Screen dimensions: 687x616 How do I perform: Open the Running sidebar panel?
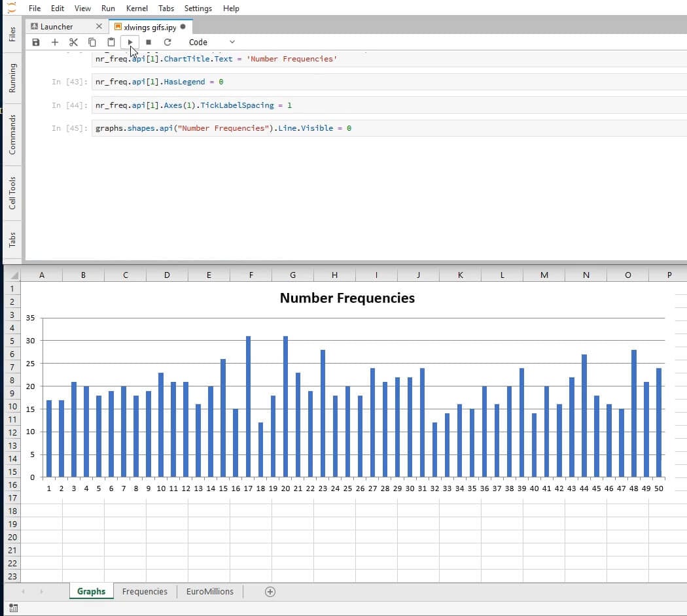coord(12,78)
